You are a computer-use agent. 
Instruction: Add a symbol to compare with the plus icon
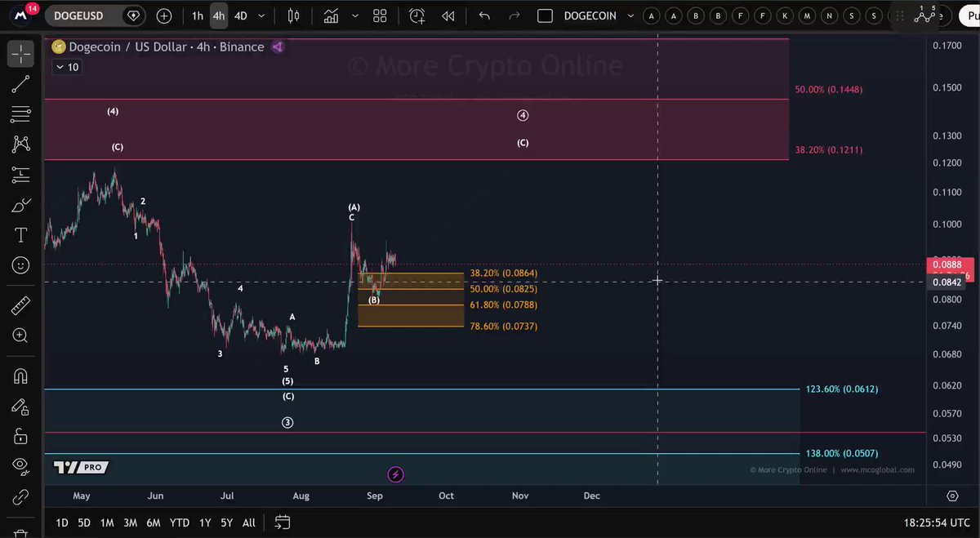[x=164, y=16]
